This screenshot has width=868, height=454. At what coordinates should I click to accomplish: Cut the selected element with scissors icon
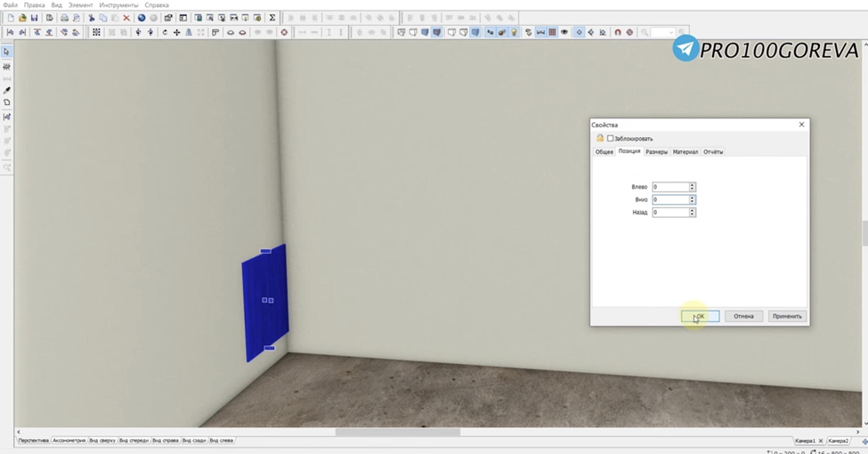tap(92, 18)
